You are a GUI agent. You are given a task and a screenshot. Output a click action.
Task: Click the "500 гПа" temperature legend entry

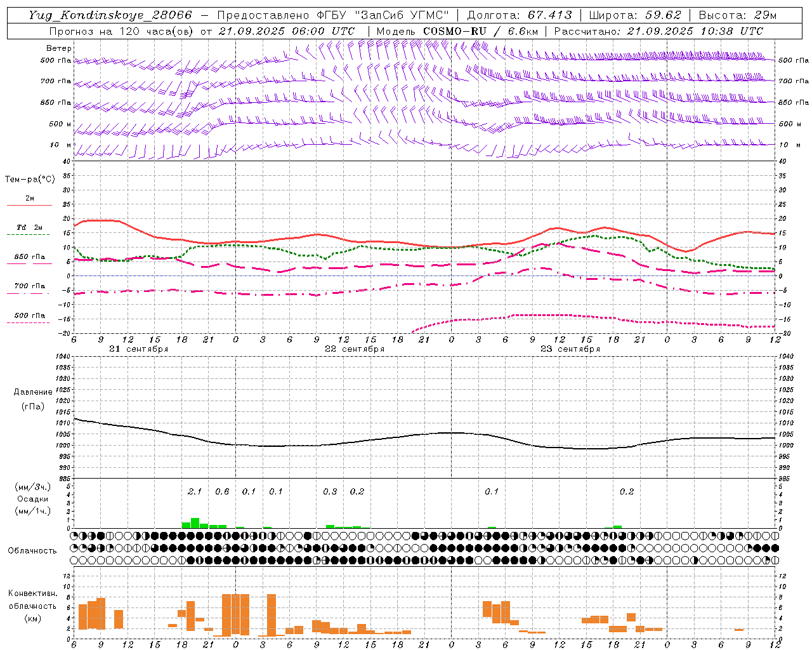coord(30,315)
